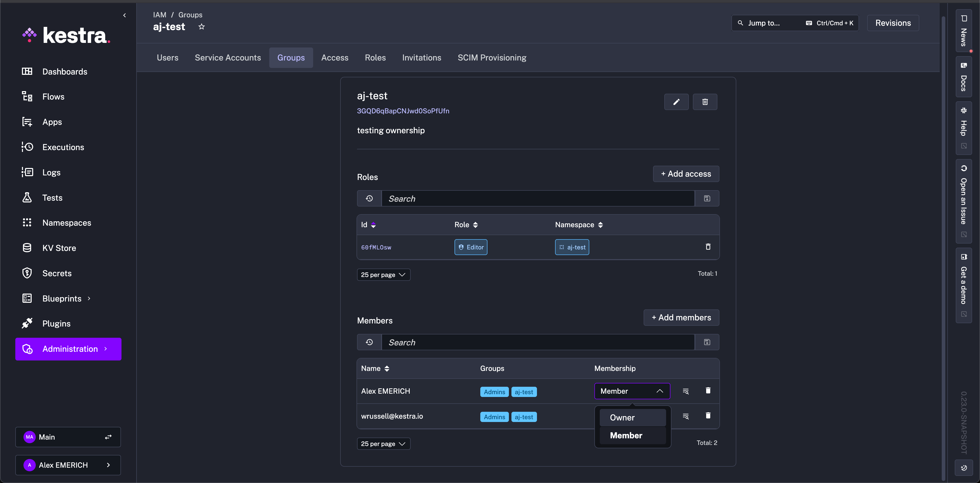980x483 pixels.
Task: Open wrussell@kestra.io member details icon
Action: pyautogui.click(x=685, y=416)
